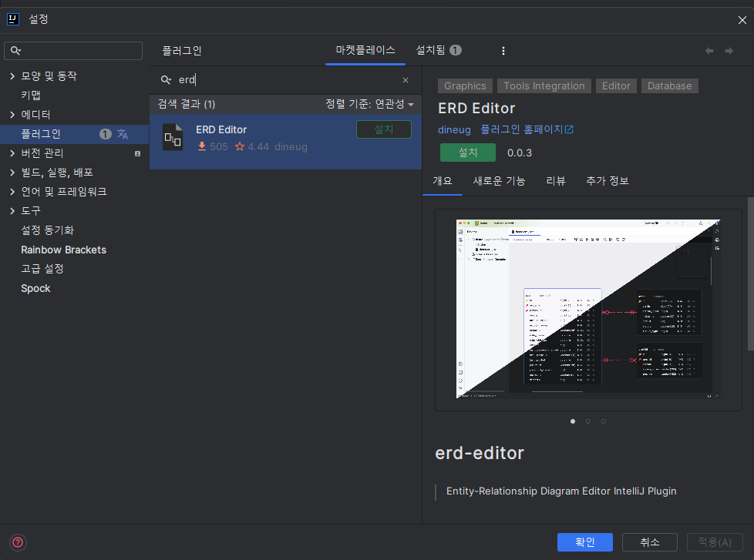
Task: Clear the plugin search text with the X icon
Action: (406, 80)
